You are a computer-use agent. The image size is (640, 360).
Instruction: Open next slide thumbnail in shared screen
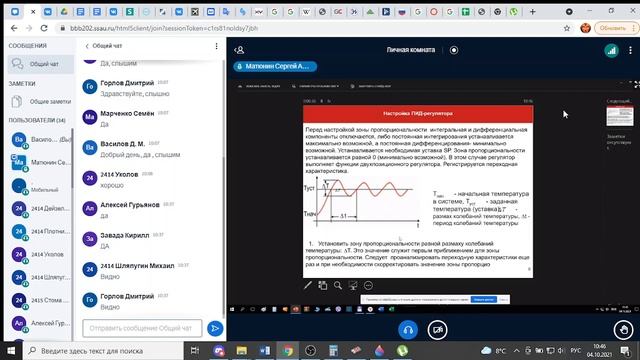coord(620,116)
